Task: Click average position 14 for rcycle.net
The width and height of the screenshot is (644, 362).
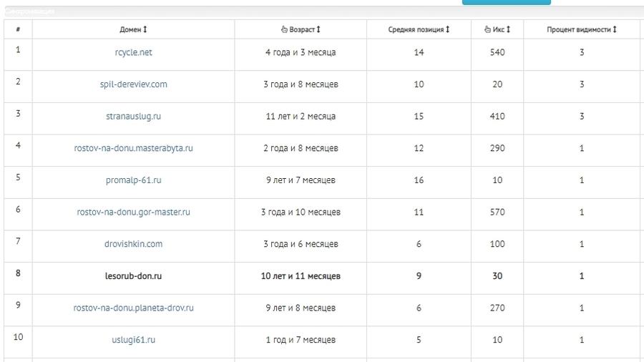Action: [x=419, y=52]
